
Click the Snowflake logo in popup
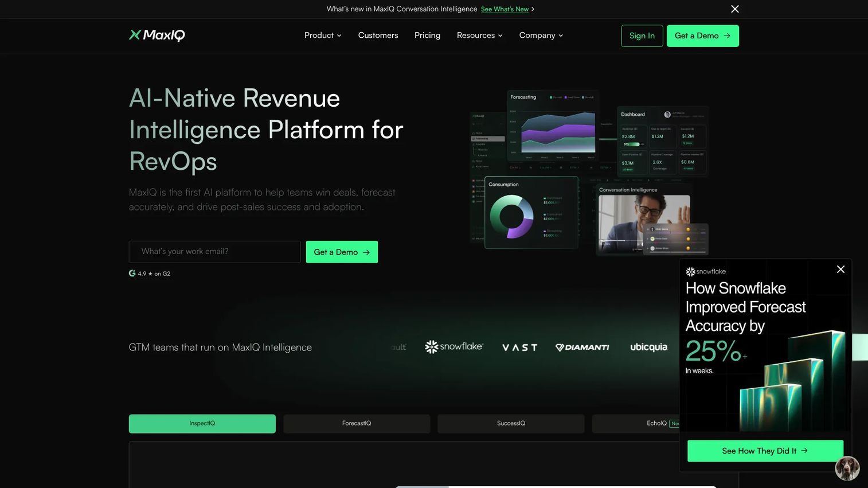pos(706,272)
